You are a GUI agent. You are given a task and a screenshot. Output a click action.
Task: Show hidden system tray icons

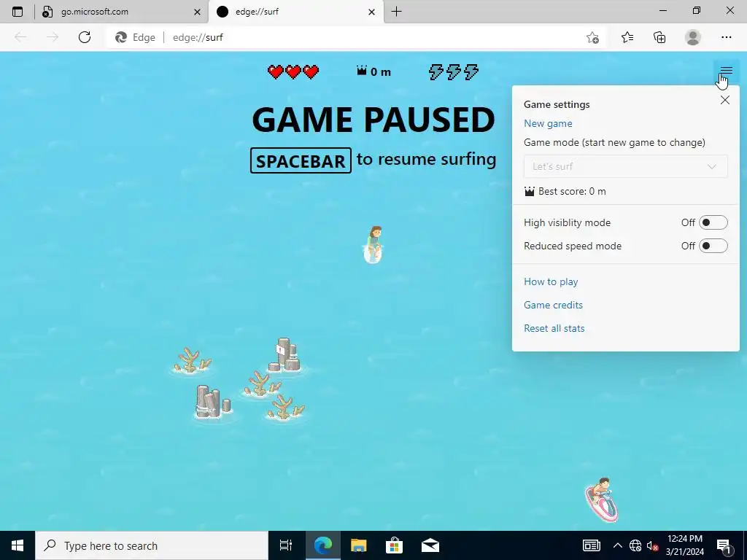617,545
